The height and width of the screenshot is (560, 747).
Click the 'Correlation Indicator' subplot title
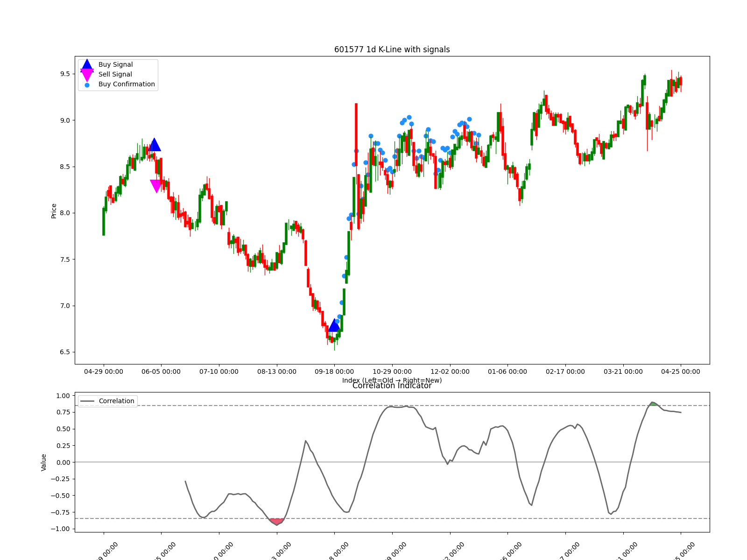click(392, 385)
